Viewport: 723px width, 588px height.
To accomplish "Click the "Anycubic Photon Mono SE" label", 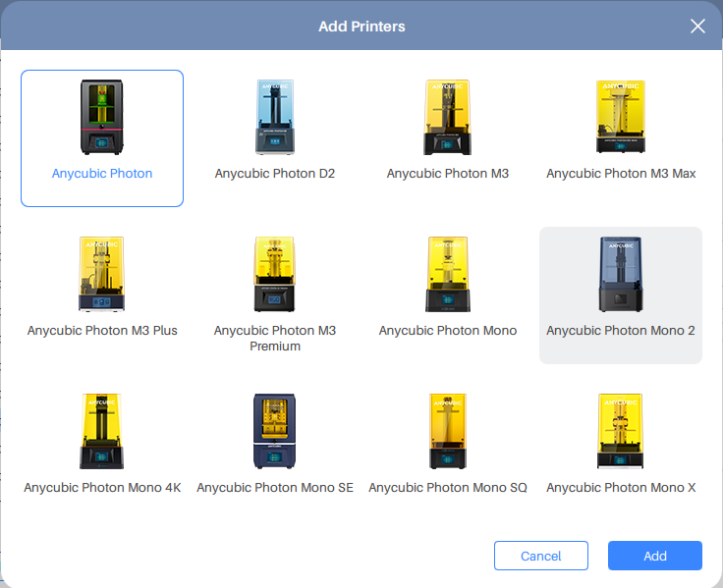I will (275, 488).
